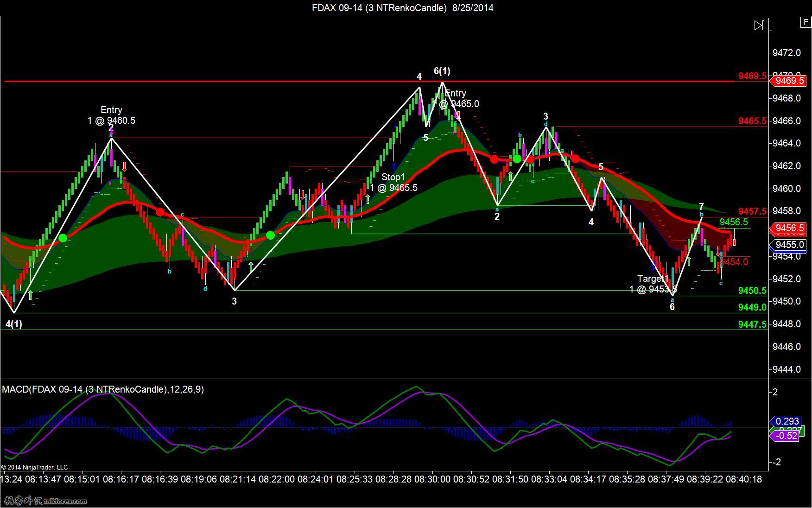Click the 9444.0 price axis label

(787, 369)
